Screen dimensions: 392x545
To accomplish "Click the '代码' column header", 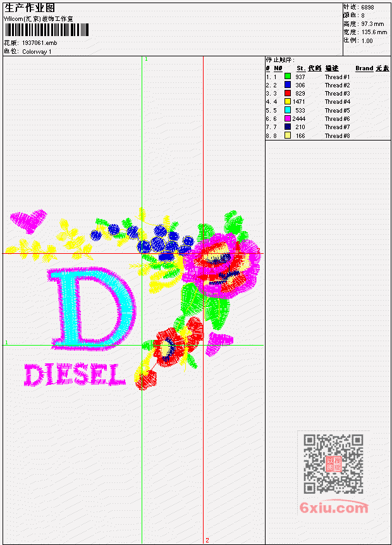I will coord(314,68).
